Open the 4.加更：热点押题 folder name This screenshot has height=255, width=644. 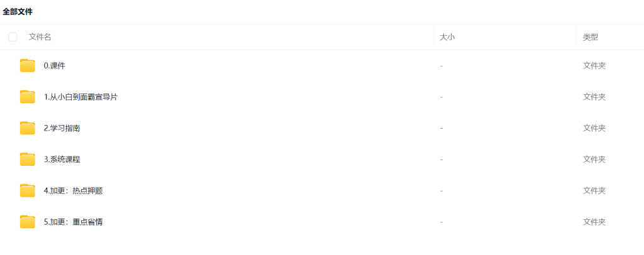[73, 191]
